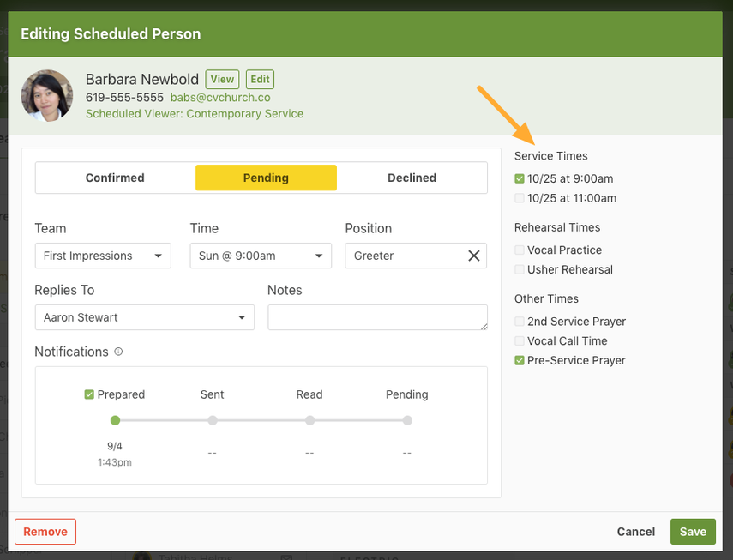Click the Rehearsal Times heading

pyautogui.click(x=557, y=227)
